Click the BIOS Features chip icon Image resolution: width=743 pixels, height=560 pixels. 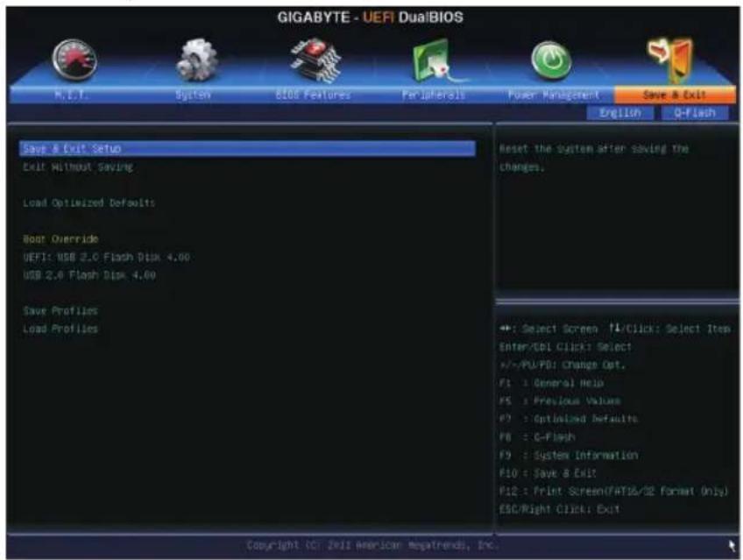[316, 60]
